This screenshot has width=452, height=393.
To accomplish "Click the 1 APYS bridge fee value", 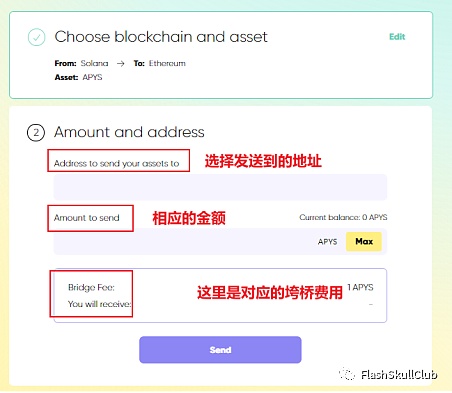I will 360,287.
